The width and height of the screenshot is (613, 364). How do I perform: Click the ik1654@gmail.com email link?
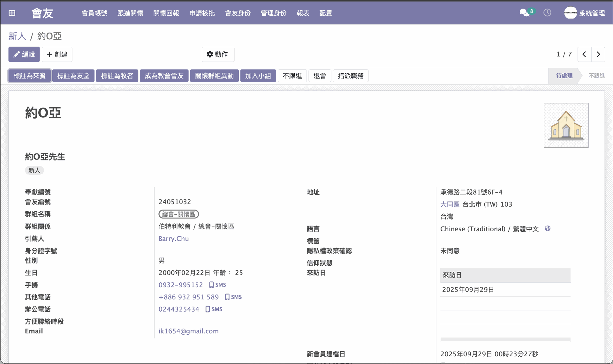(188, 331)
